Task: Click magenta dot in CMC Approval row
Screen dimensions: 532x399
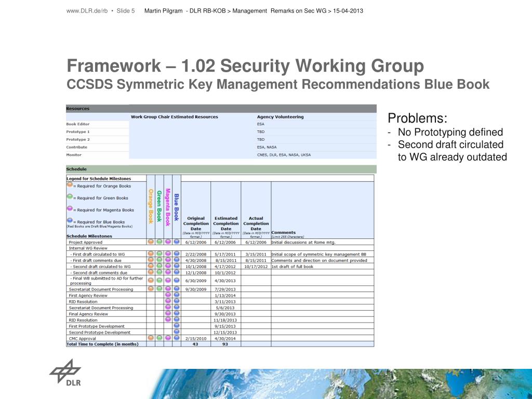Action: (x=168, y=338)
